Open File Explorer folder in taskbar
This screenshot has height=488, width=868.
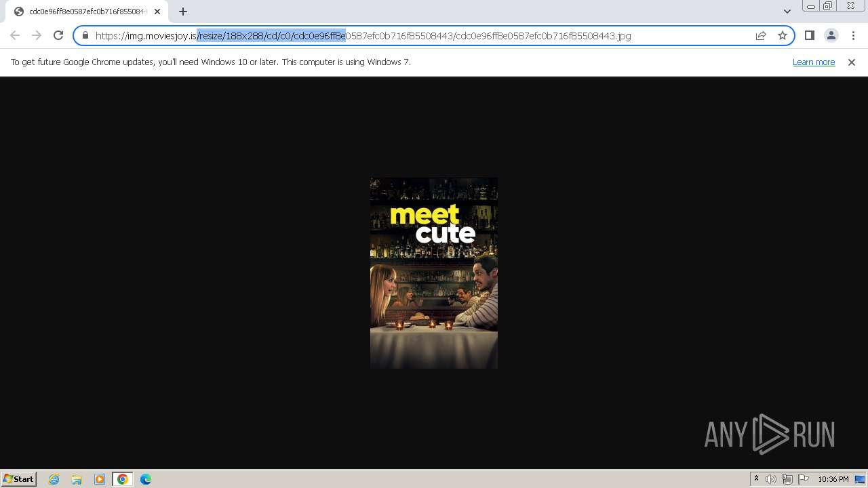[x=77, y=479]
